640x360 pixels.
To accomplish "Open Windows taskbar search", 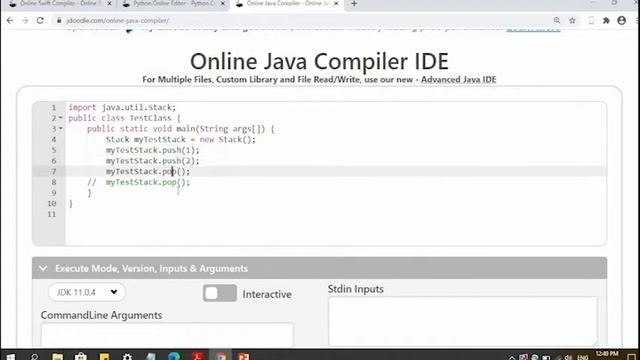I will (35, 356).
